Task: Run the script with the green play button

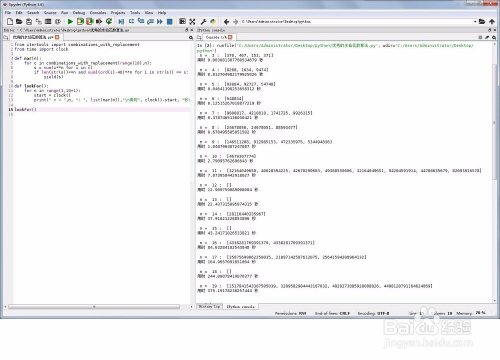Action: point(70,22)
